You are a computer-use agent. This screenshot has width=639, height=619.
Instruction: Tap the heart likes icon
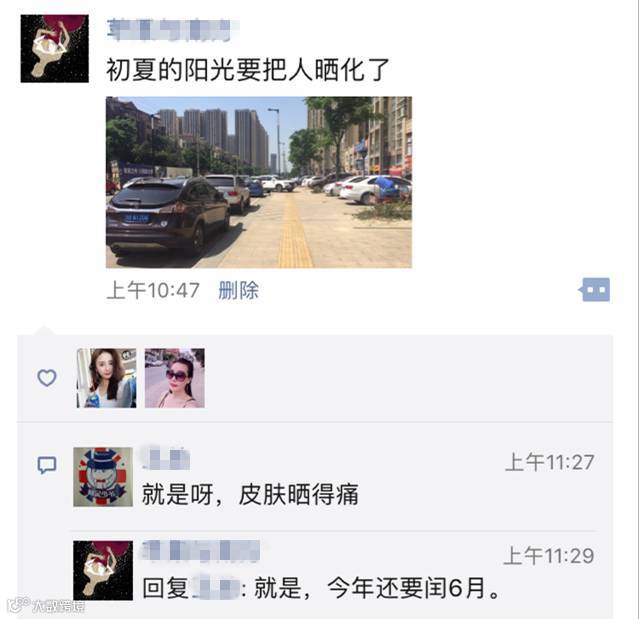click(47, 378)
